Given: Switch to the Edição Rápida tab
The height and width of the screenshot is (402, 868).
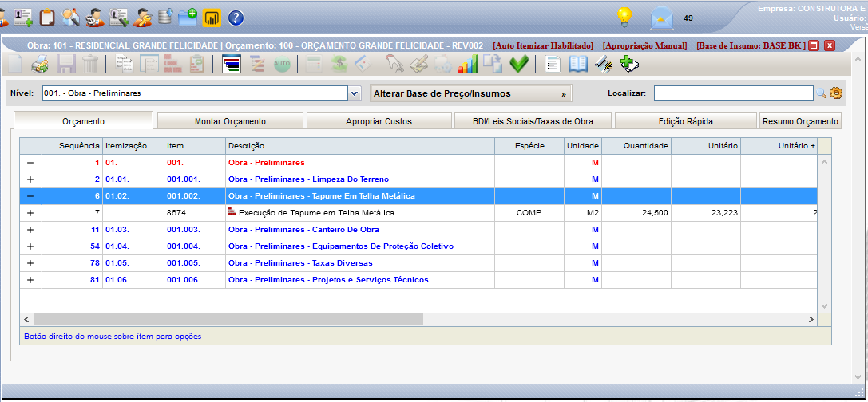Looking at the screenshot, I should click(685, 121).
